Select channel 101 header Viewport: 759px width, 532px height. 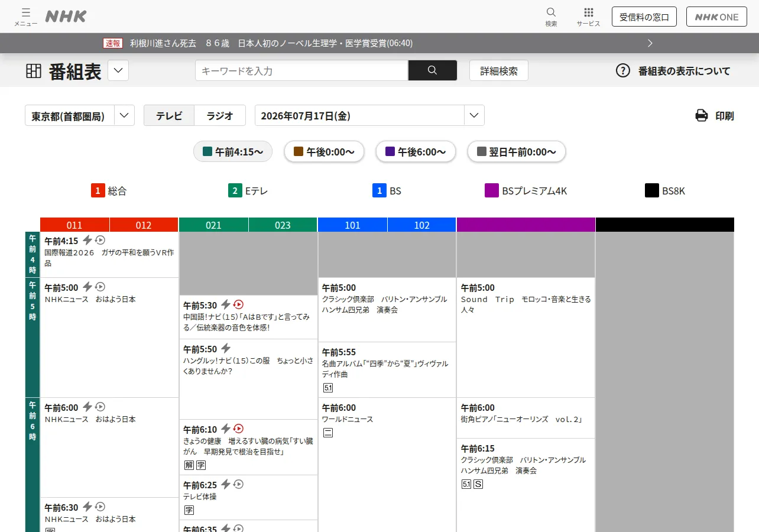[352, 225]
